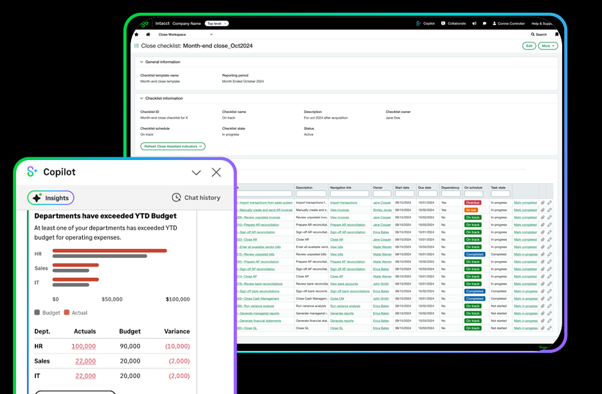Click the On schedule column filter field

coord(474,194)
